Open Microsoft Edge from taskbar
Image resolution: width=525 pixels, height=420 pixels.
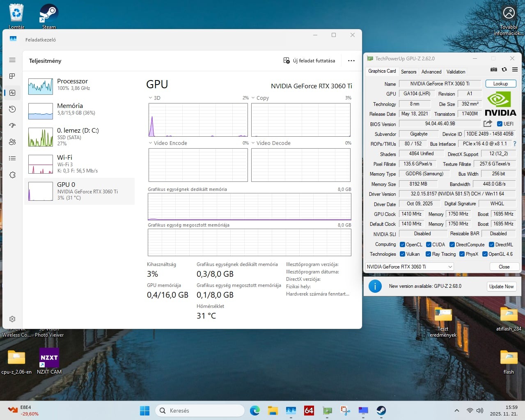tap(255, 411)
